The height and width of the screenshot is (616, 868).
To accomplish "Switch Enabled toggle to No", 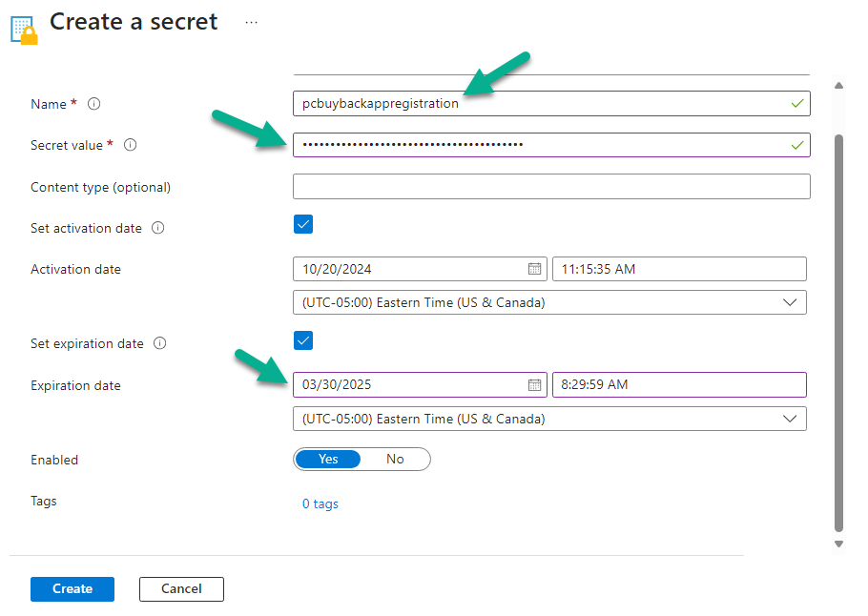I will click(x=395, y=460).
